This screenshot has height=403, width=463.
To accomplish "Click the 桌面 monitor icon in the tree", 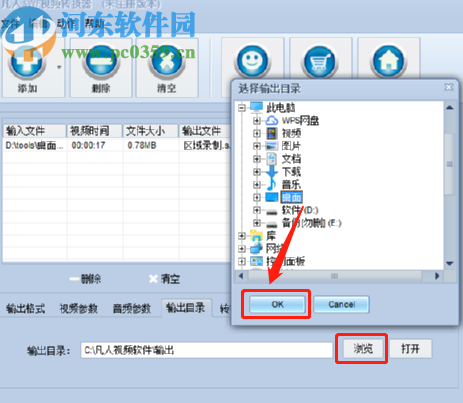I will pyautogui.click(x=272, y=197).
